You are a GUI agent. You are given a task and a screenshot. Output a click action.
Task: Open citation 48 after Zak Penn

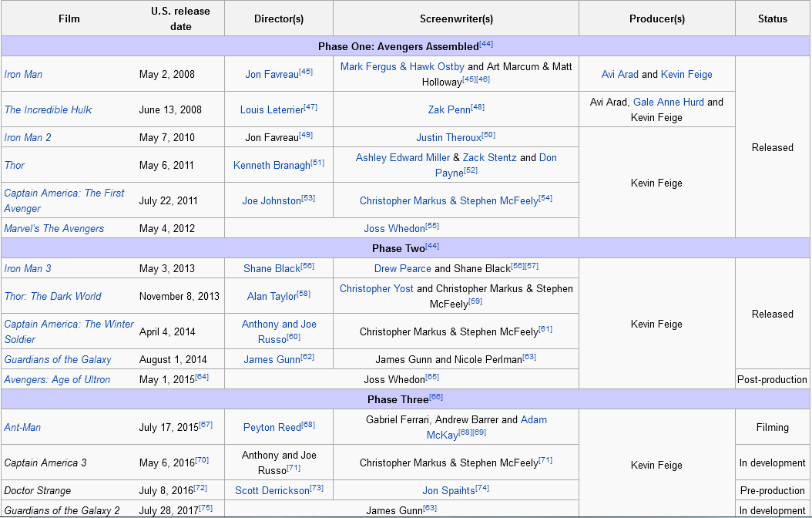click(478, 106)
